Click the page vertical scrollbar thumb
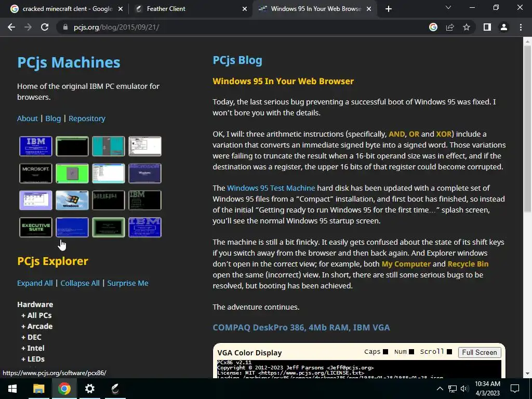532x399 pixels. tap(527, 129)
